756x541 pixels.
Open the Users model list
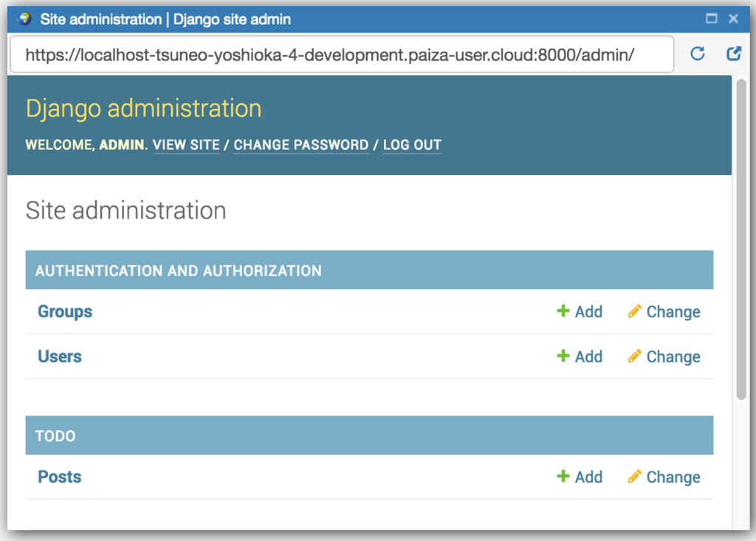(x=60, y=356)
